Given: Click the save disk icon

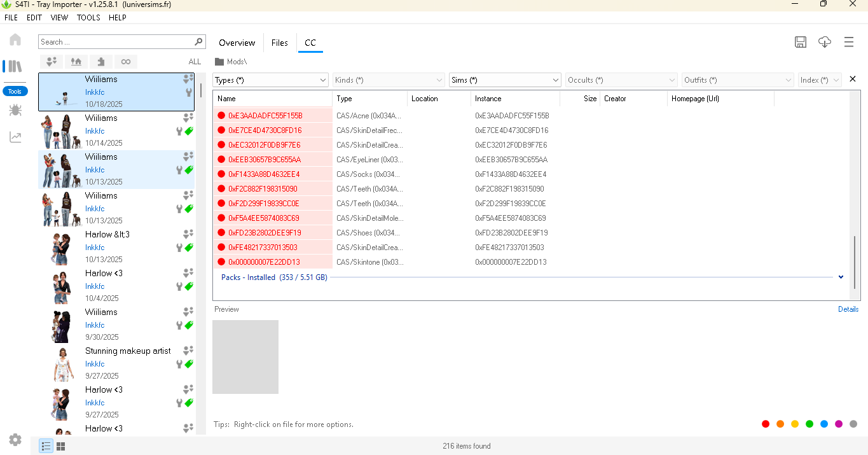Looking at the screenshot, I should click(801, 42).
